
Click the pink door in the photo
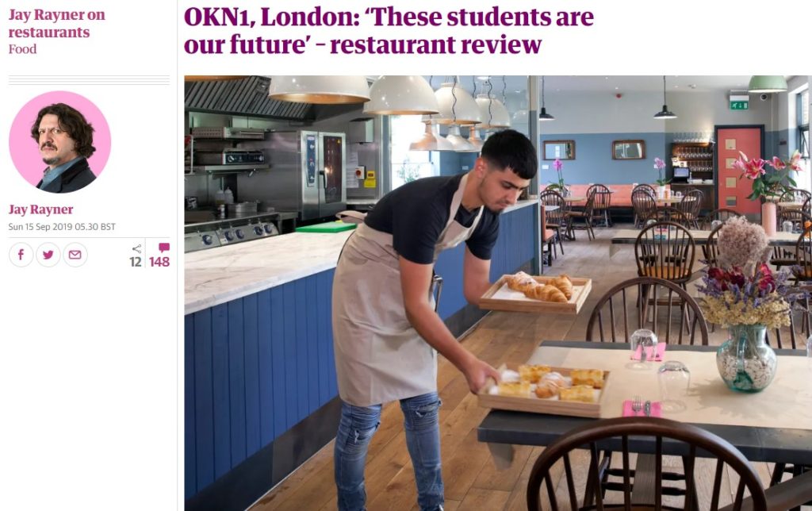click(x=739, y=171)
